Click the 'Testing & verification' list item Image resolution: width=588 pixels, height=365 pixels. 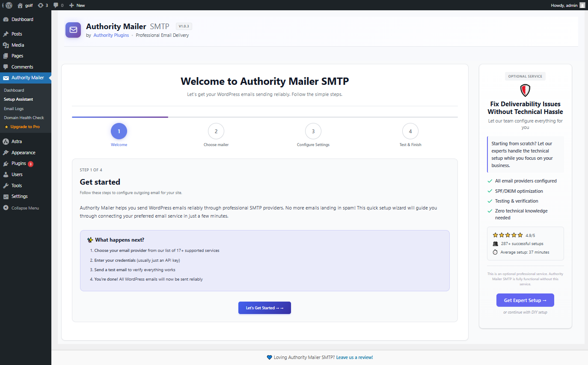point(517,201)
